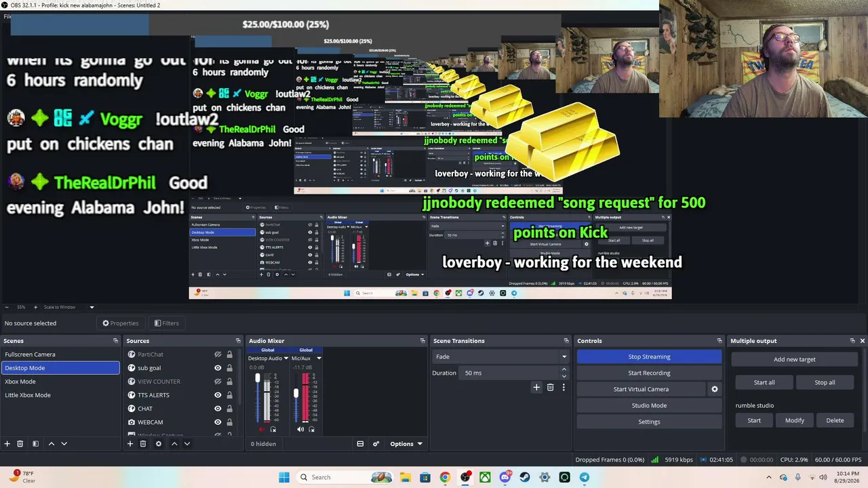Open scene filters icon in Scenes toolbar

35,444
